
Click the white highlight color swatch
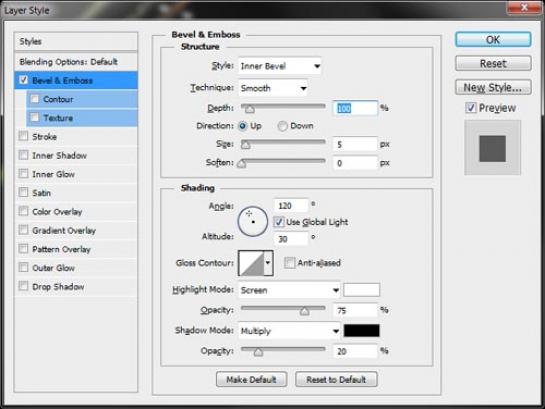(361, 290)
